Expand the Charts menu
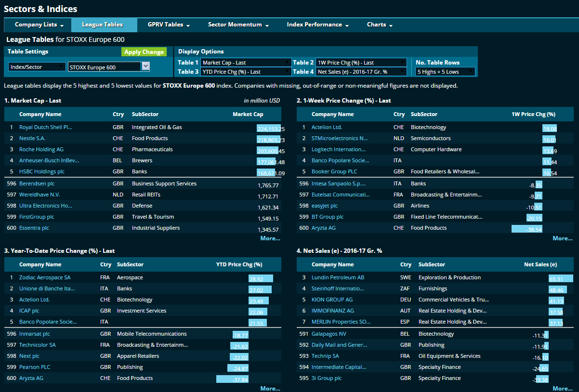 tap(380, 25)
